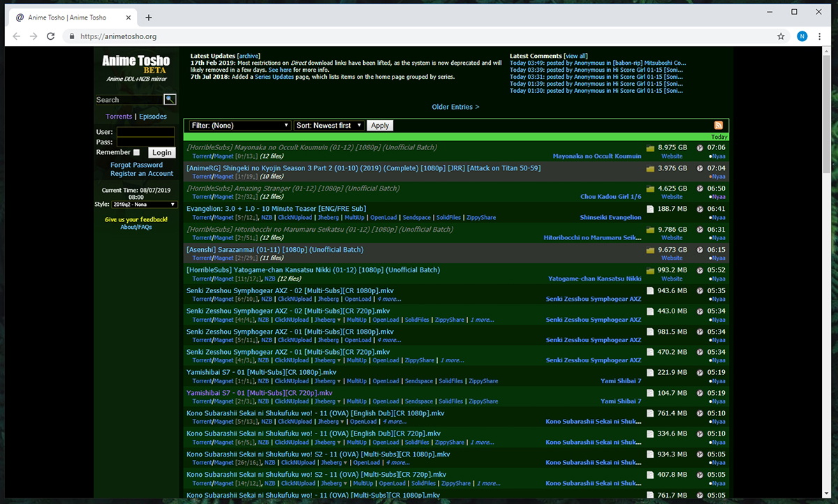Open the Shinseiki Evangelion series link
Viewport: 838px width, 504px height.
610,218
